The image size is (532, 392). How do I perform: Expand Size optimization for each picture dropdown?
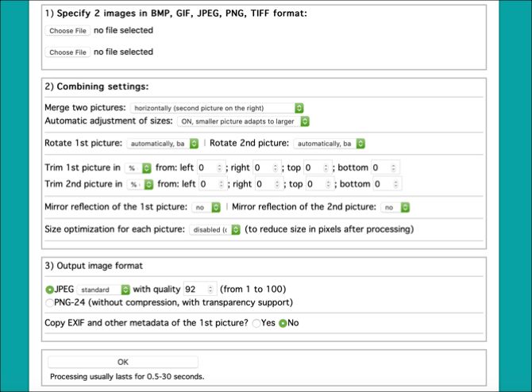click(214, 230)
